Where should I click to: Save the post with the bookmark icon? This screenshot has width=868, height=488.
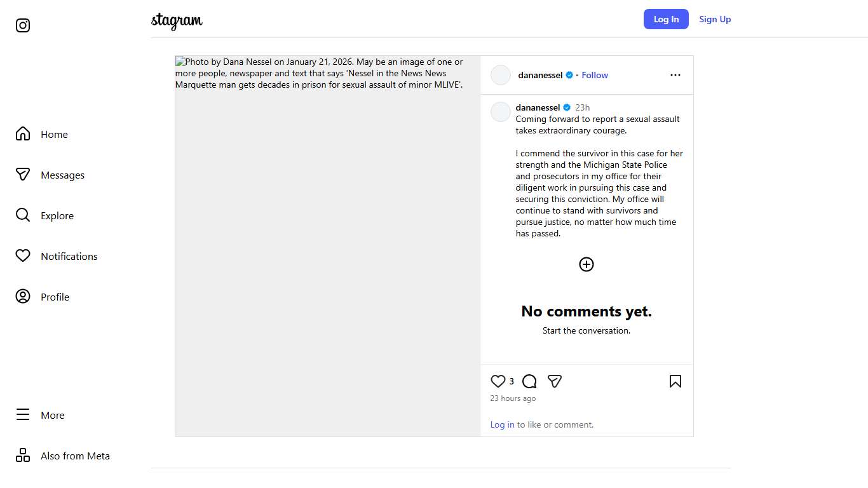675,381
